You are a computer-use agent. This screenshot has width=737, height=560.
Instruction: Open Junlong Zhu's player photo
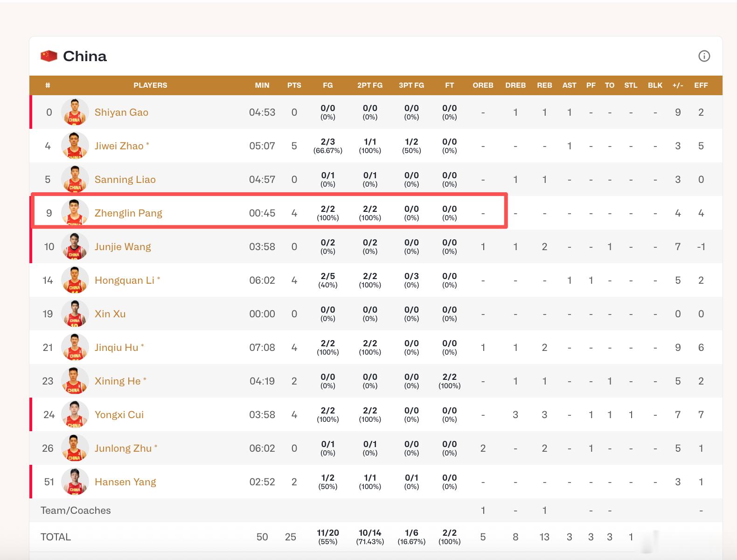75,448
